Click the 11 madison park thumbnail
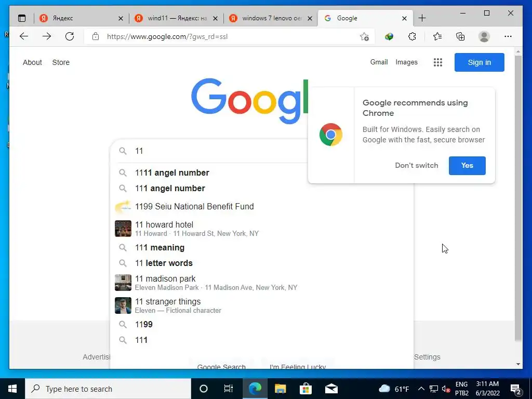The image size is (532, 399). (123, 283)
